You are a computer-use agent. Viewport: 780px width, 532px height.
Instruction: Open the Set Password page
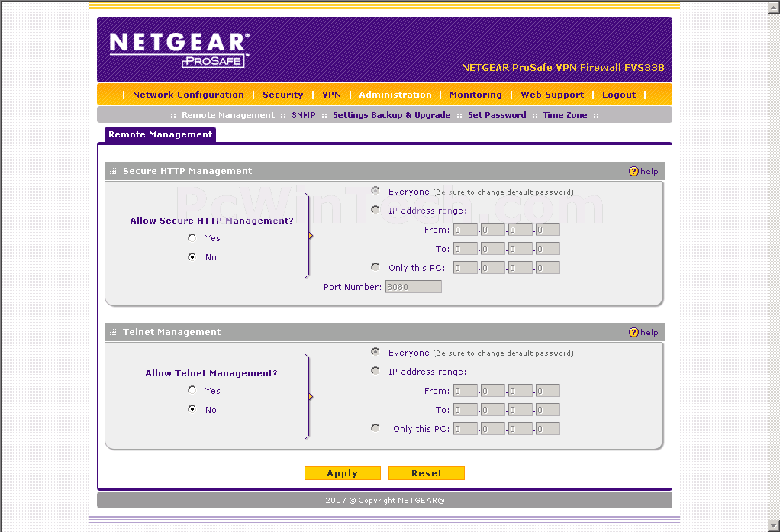point(497,115)
